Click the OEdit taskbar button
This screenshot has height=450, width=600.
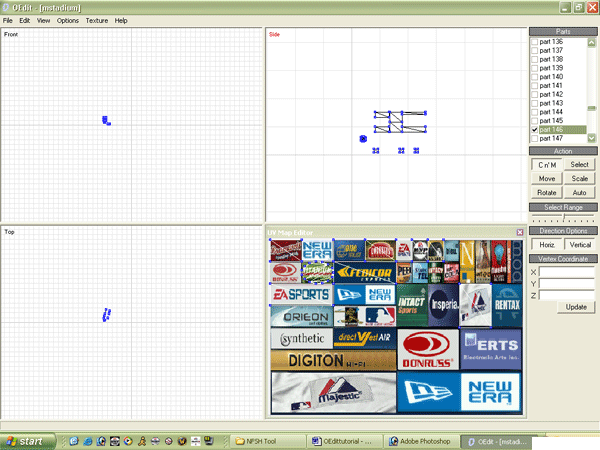(x=496, y=442)
